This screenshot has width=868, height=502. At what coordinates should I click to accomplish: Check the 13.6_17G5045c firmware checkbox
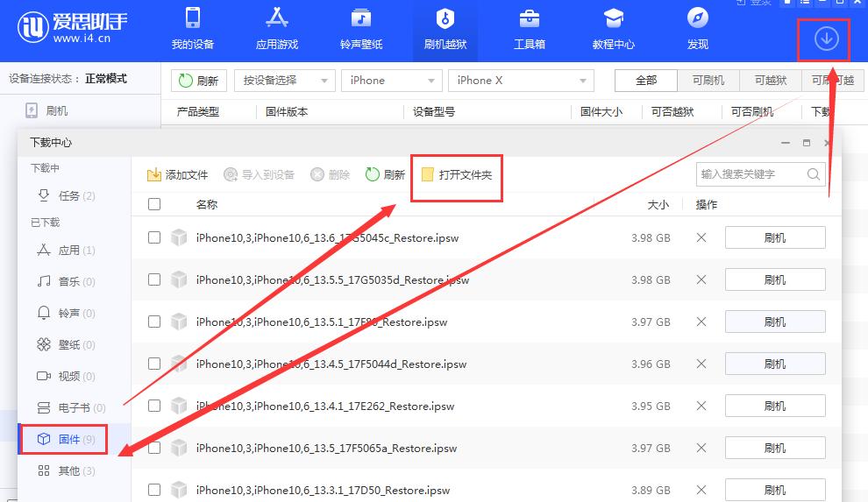click(x=154, y=237)
